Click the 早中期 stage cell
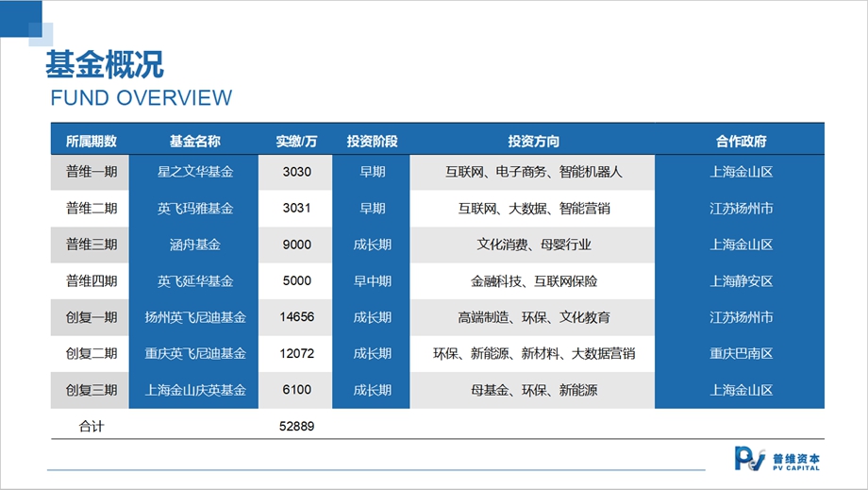Image resolution: width=868 pixels, height=490 pixels. [372, 280]
